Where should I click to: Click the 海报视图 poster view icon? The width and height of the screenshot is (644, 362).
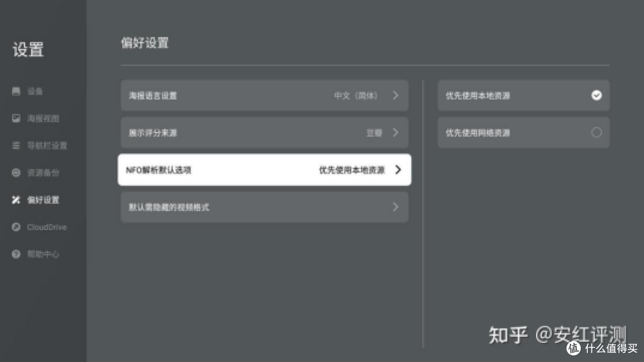pos(16,118)
